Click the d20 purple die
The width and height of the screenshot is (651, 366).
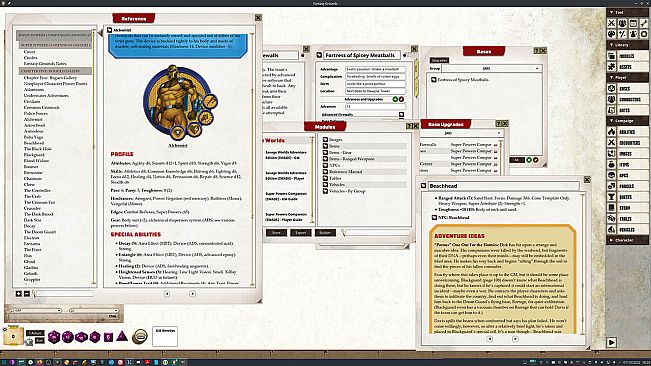pyautogui.click(x=54, y=337)
